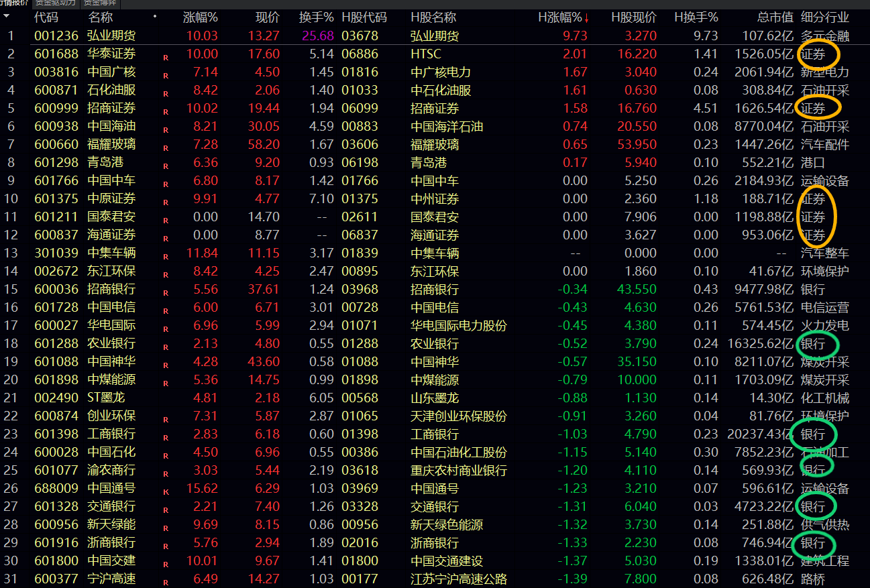Sort by the 换手% column header
Screen dimensions: 870x588
point(316,17)
